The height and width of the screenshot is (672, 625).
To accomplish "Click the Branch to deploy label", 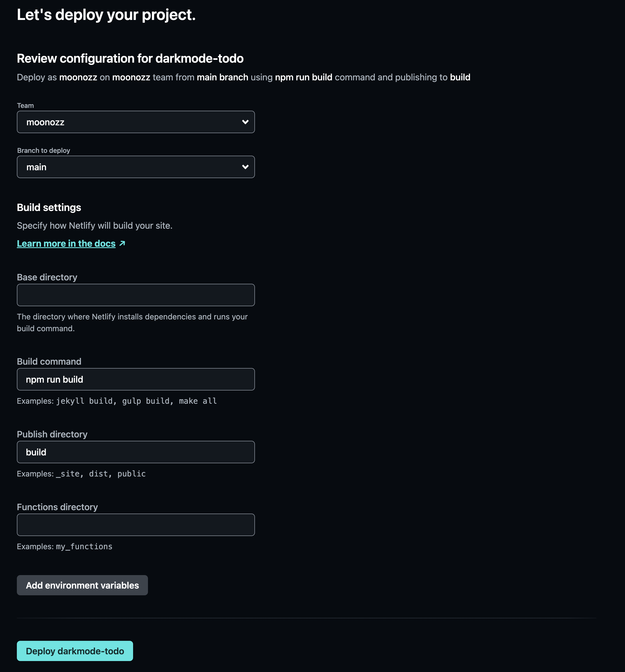I will coord(44,150).
